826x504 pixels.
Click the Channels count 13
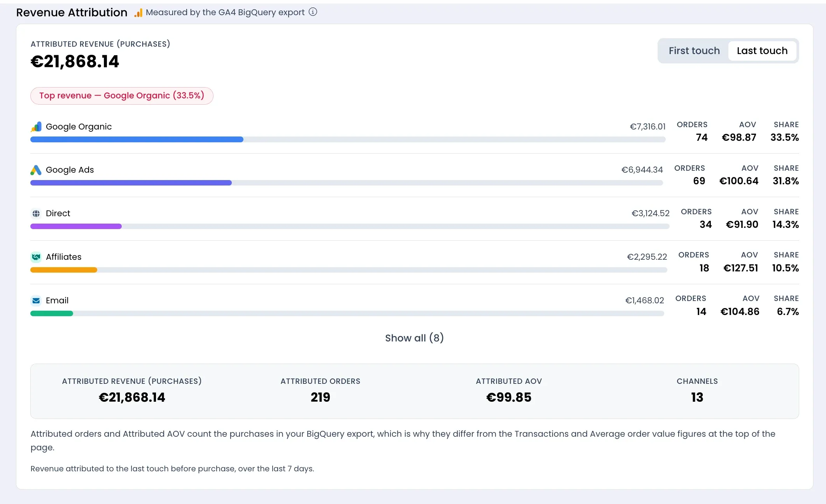click(x=697, y=397)
